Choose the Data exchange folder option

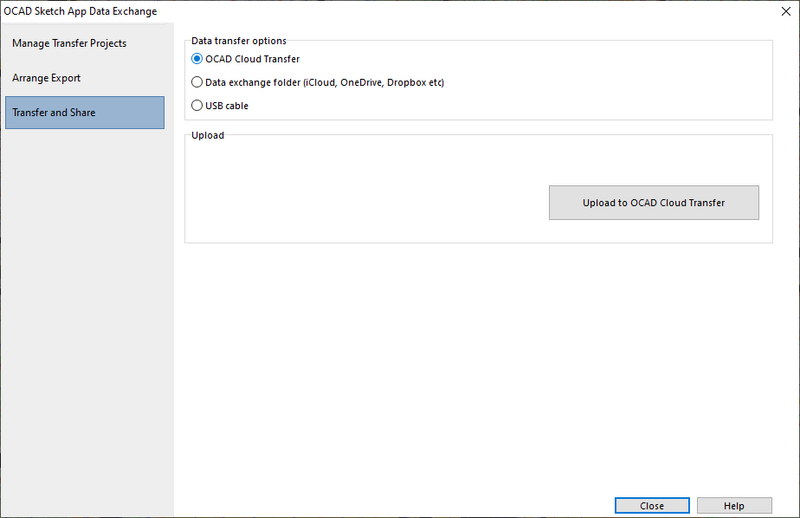click(317, 82)
